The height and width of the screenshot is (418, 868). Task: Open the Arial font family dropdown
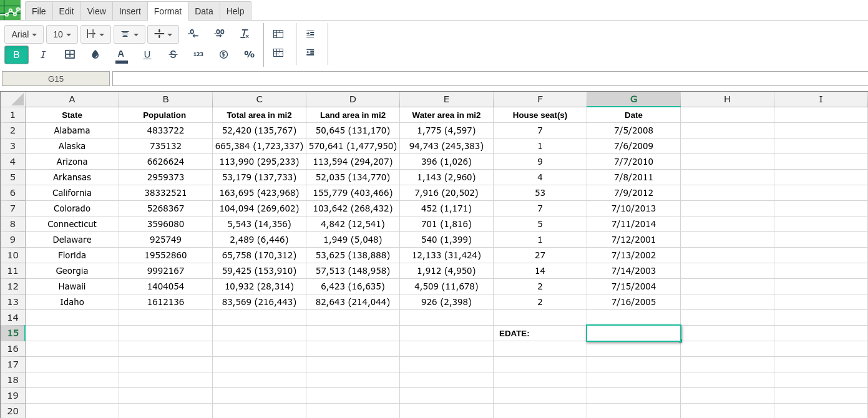pyautogui.click(x=24, y=34)
